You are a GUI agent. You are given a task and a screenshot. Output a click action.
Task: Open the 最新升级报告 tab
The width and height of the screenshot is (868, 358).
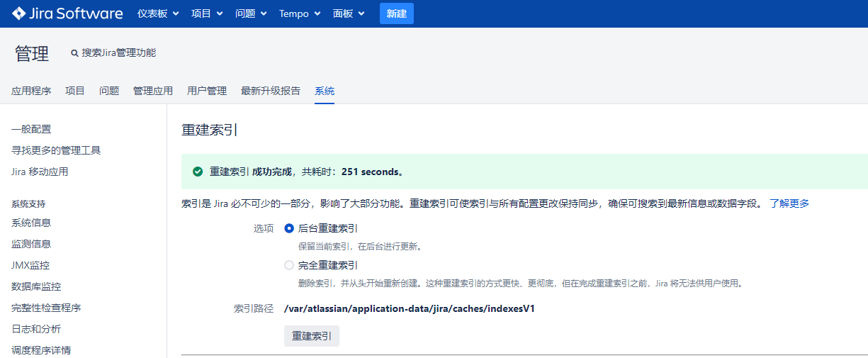(271, 91)
